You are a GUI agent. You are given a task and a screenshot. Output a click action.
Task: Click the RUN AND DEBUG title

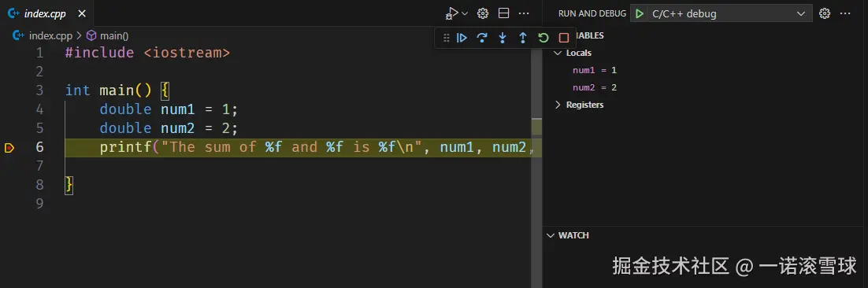[x=592, y=14]
